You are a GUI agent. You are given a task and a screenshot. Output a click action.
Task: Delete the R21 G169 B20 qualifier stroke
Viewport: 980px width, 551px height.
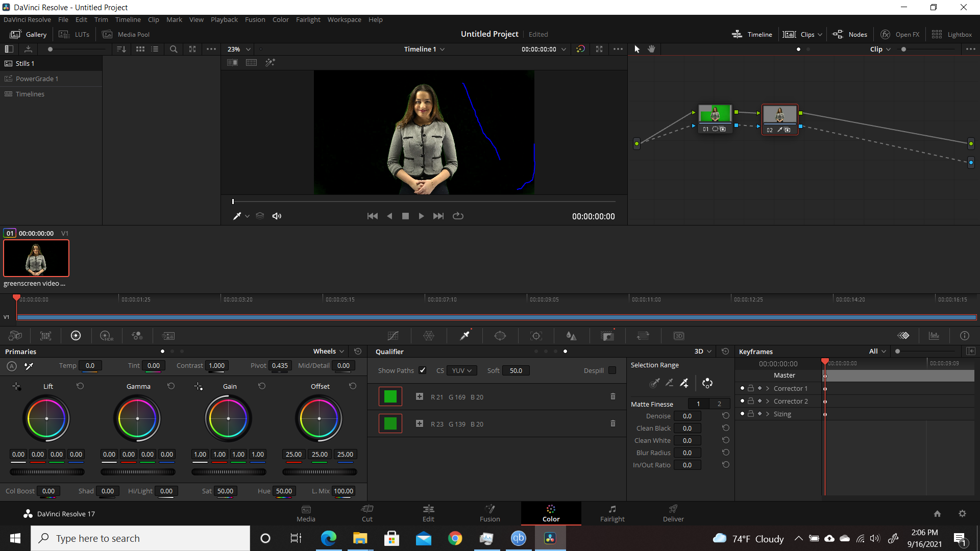613,396
